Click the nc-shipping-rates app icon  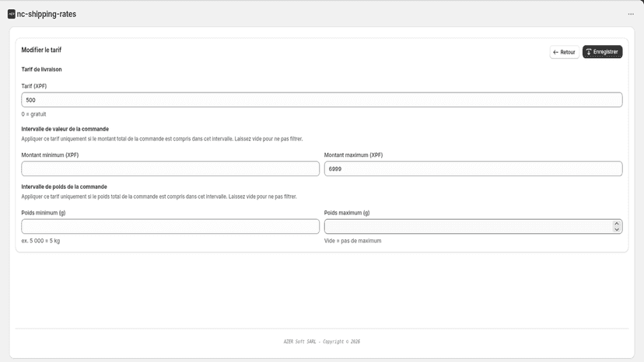(x=12, y=14)
